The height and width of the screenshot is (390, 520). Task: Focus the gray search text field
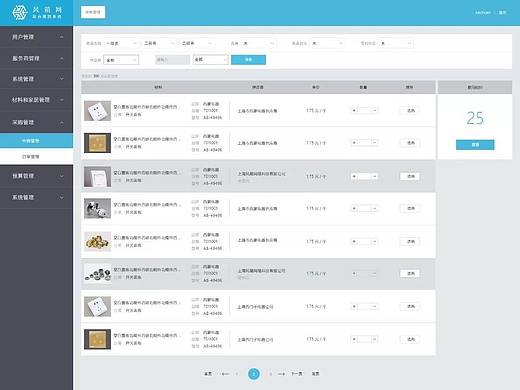coord(172,60)
